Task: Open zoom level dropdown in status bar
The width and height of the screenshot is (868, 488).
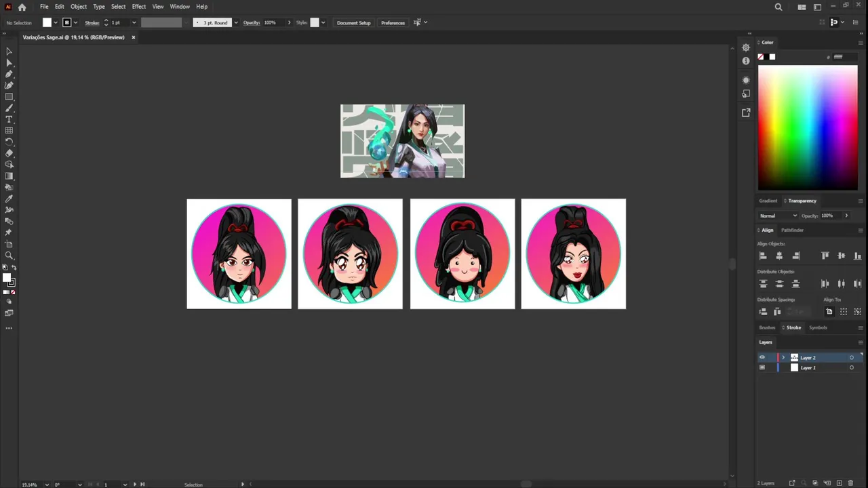Action: pos(47,485)
